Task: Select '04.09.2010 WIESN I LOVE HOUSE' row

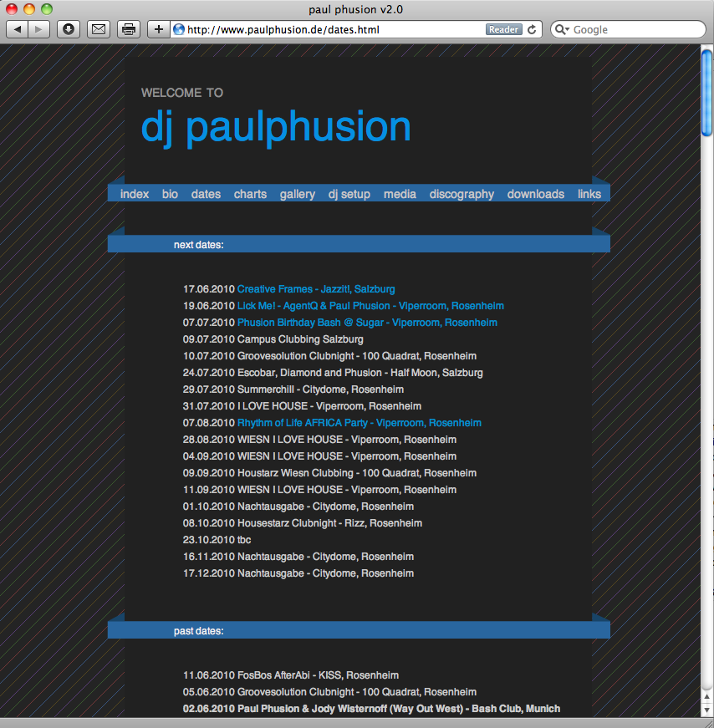Action: tap(319, 456)
